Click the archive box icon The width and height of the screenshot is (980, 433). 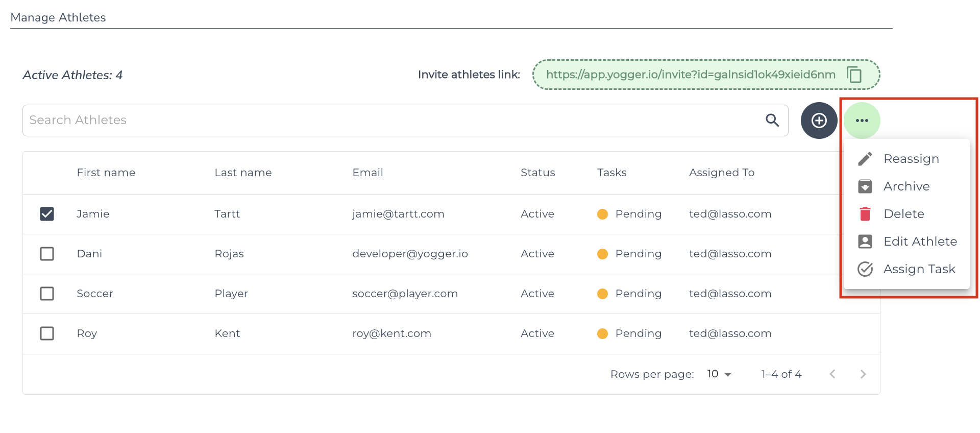[865, 186]
